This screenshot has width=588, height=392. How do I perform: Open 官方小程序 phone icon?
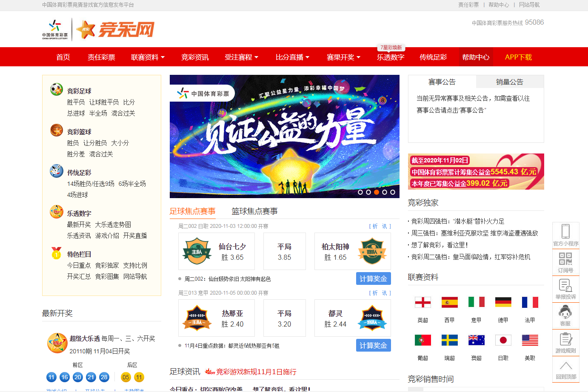click(565, 231)
